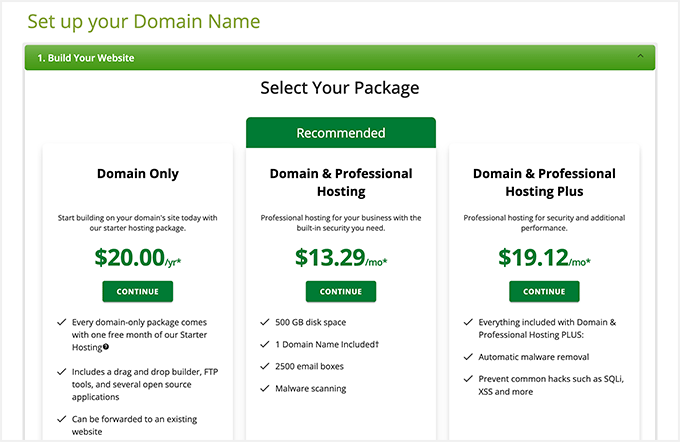This screenshot has height=442, width=680.
Task: Collapse the Build Your Website section chevron
Action: [x=640, y=58]
